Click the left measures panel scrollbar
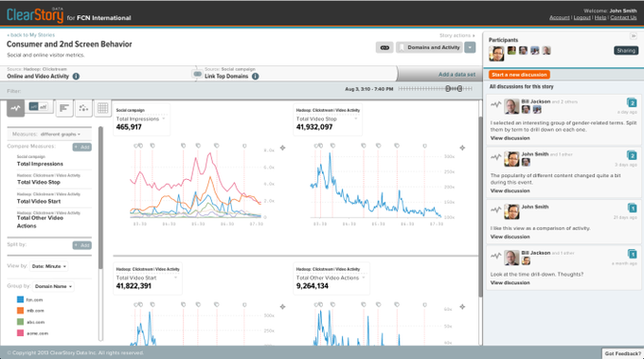The width and height of the screenshot is (644, 359). click(100, 197)
